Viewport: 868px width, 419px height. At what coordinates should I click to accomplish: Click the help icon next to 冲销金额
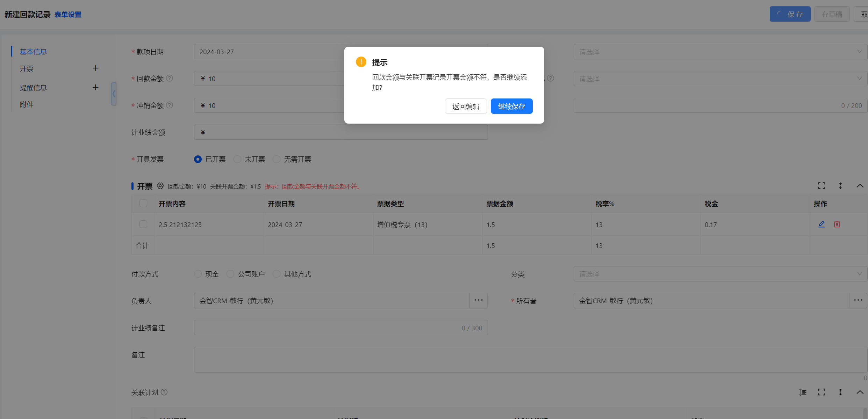coord(170,105)
